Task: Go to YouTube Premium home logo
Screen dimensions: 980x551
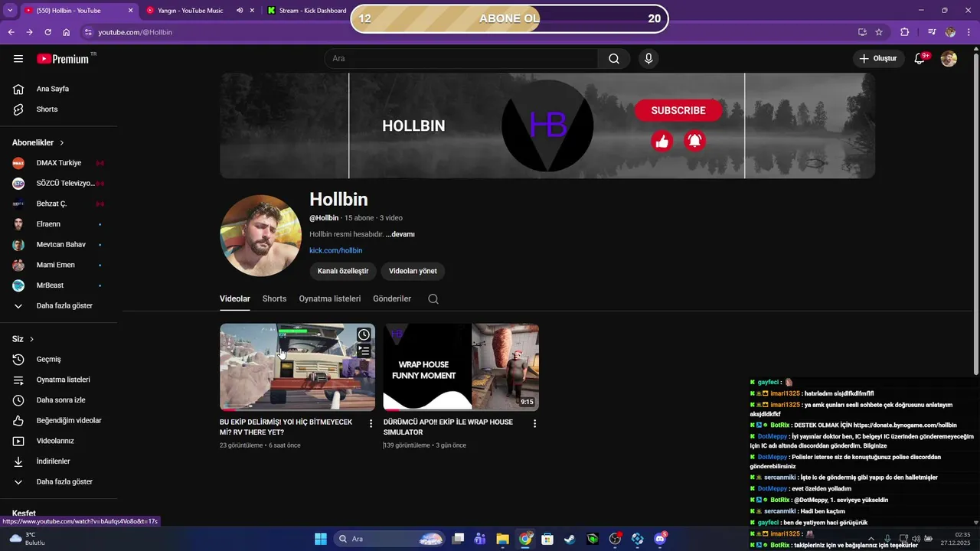Action: 63,59
